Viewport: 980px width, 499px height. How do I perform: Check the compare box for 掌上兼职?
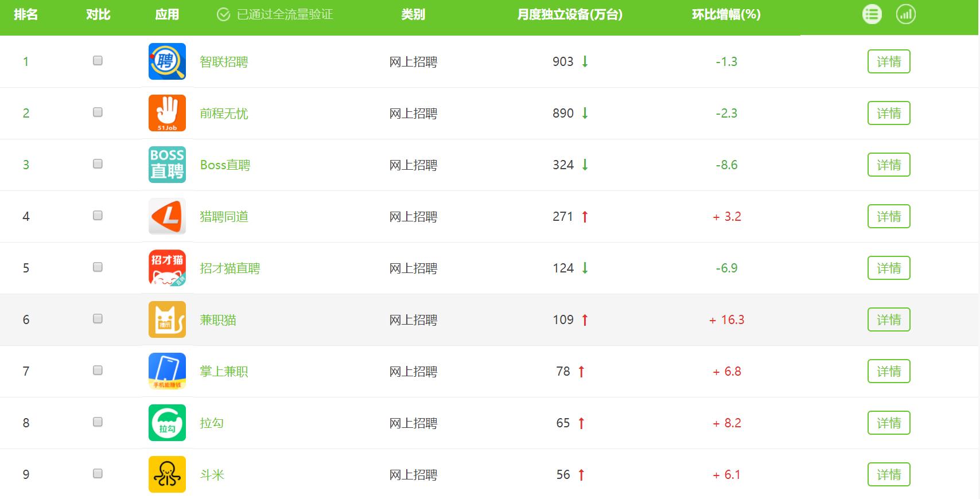point(98,370)
